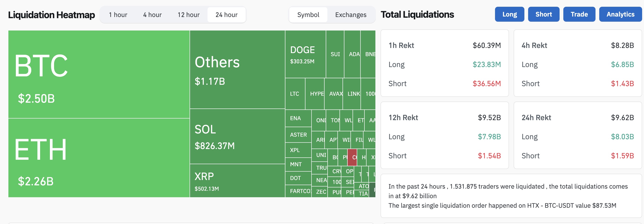Select the LTC heatmap tile
Viewport: 644px width, 224px height.
tap(295, 94)
